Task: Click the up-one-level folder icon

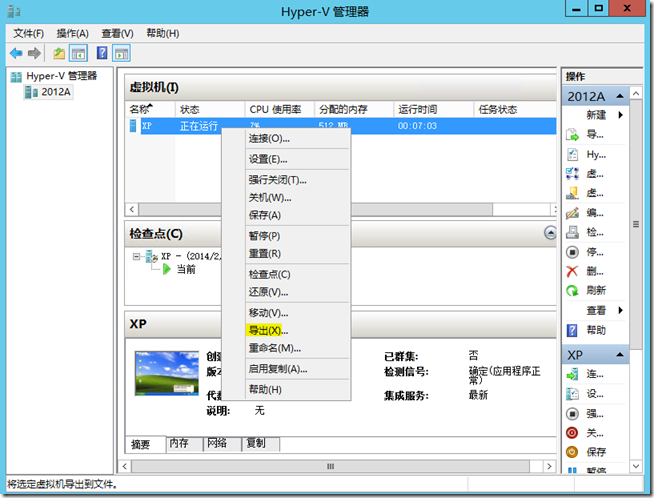Action: pos(59,53)
